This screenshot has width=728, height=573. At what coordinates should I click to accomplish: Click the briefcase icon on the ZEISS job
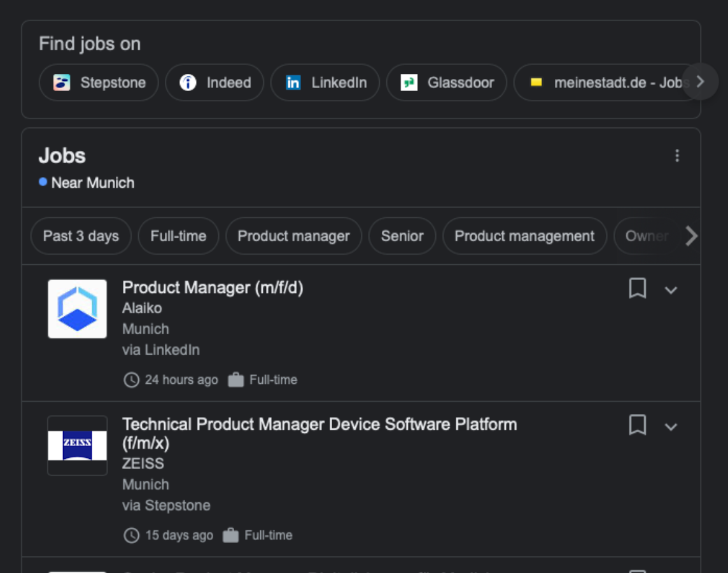[x=231, y=534]
